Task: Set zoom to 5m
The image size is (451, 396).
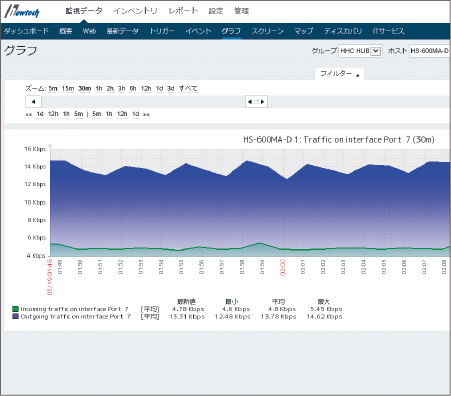Action: click(x=53, y=89)
